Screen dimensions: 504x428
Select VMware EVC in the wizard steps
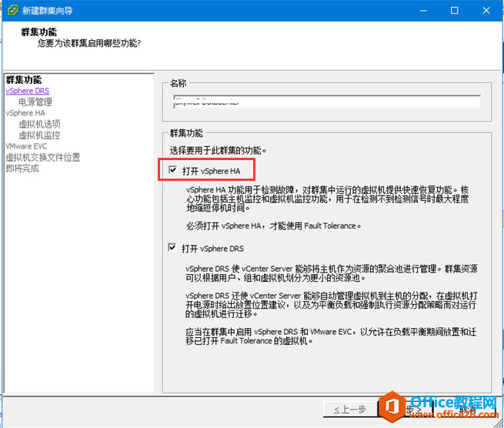(x=26, y=146)
